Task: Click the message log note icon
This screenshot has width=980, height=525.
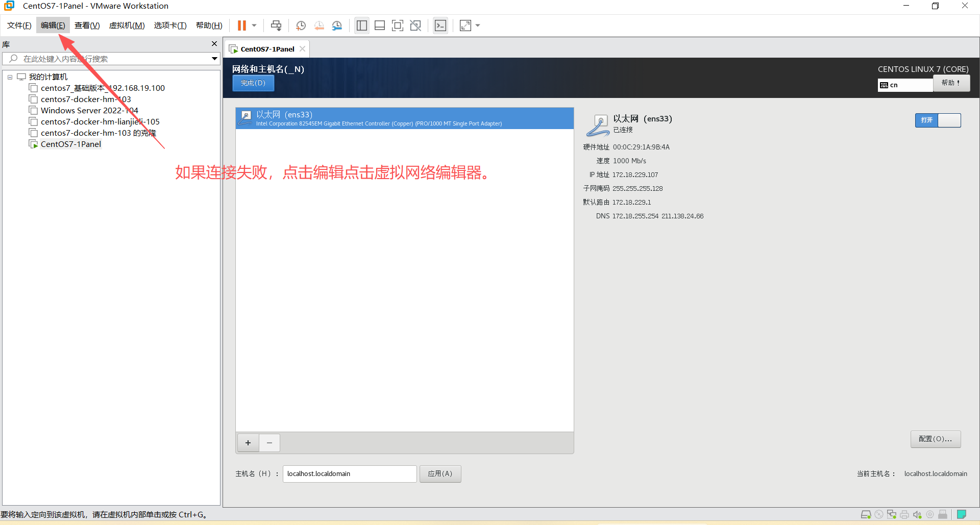Action: click(961, 514)
